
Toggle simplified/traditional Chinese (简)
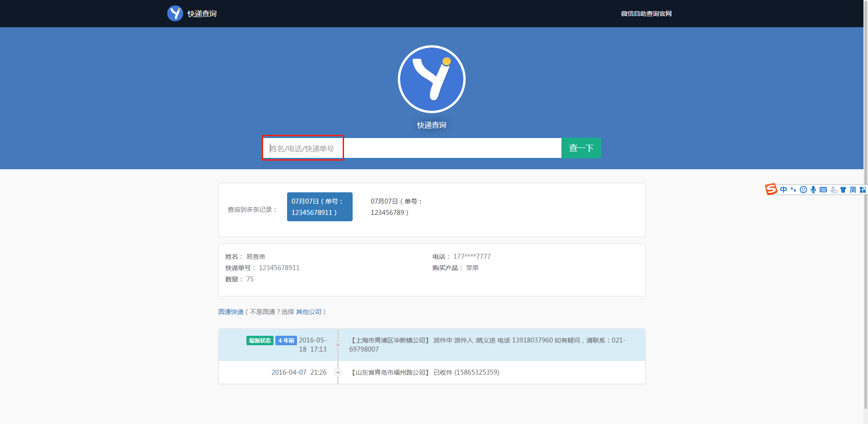[x=853, y=190]
